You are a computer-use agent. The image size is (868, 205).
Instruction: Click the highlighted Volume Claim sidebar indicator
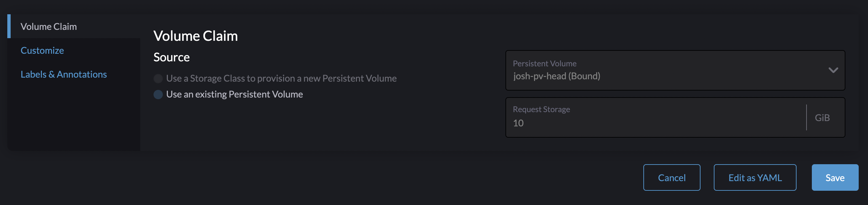[x=9, y=26]
